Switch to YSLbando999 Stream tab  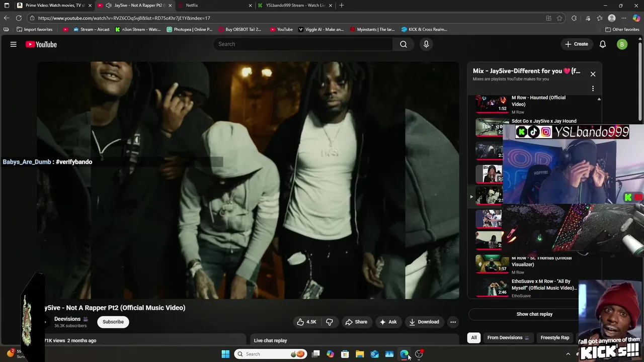tap(295, 6)
